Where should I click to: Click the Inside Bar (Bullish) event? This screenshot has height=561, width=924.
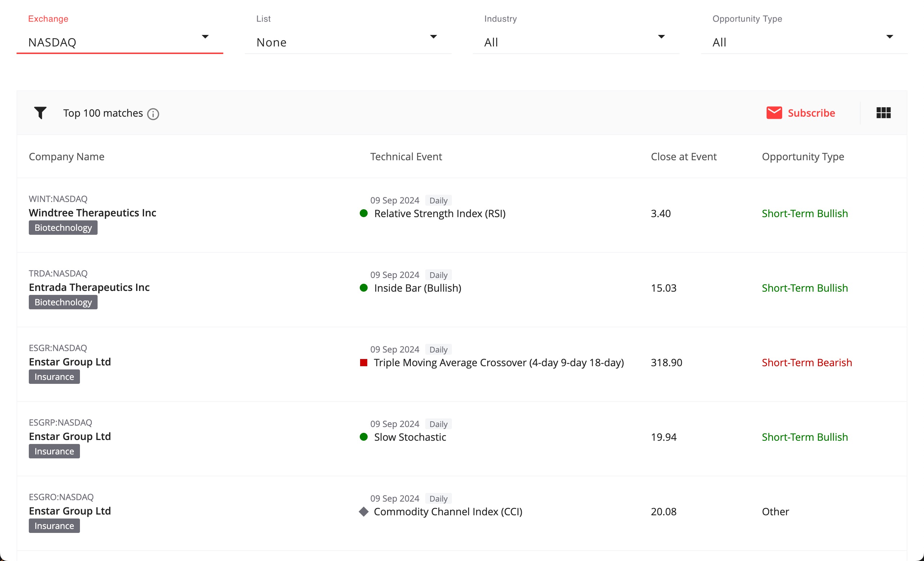point(418,288)
